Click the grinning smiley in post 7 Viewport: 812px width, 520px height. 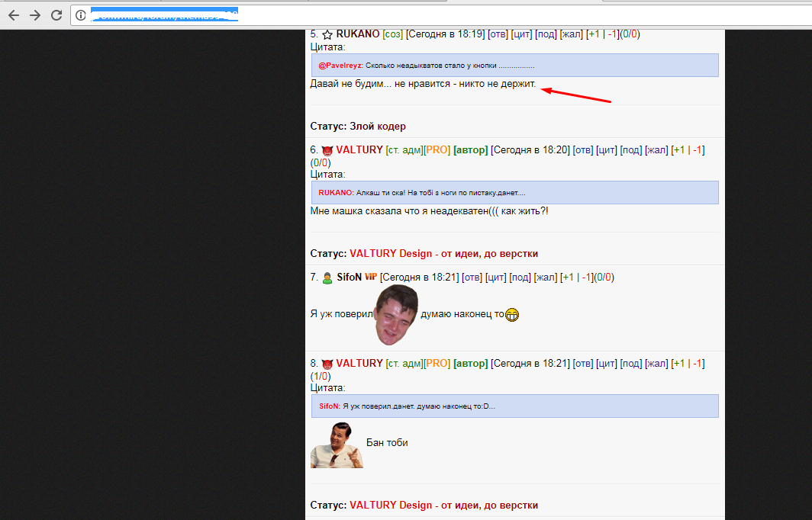(512, 315)
